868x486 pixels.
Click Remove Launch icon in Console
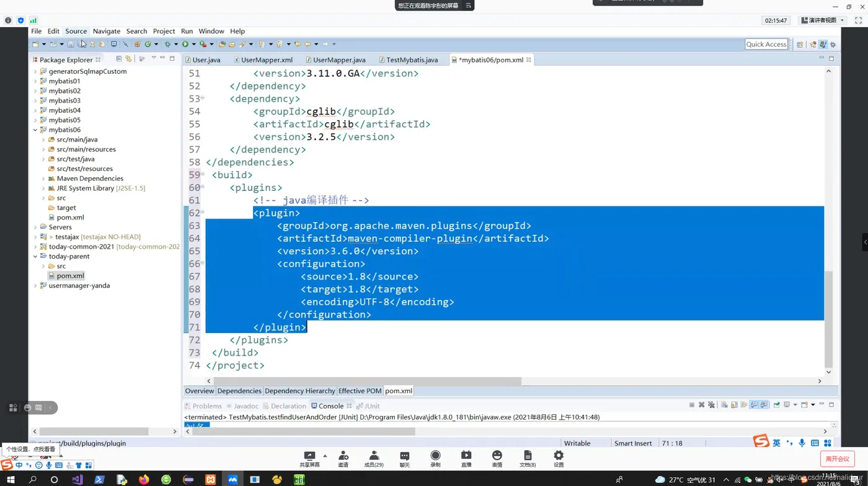(x=702, y=405)
